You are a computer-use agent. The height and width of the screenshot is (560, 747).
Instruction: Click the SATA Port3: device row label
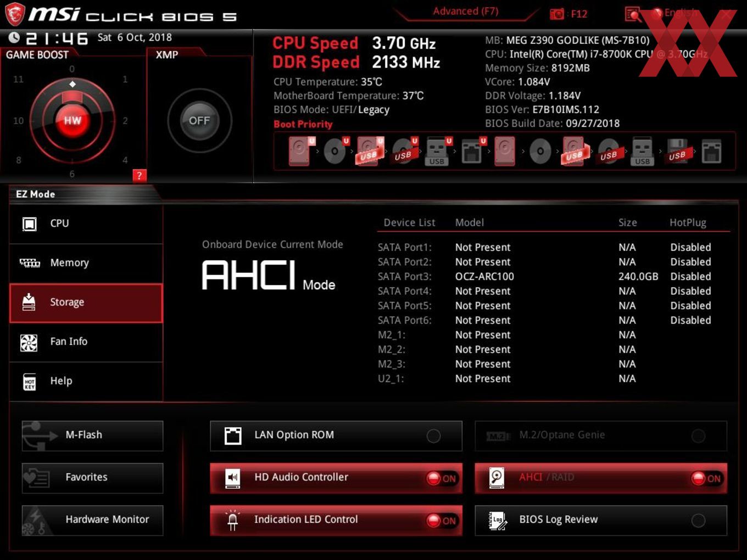405,277
